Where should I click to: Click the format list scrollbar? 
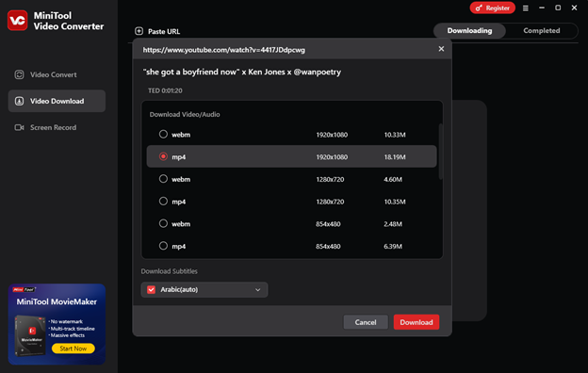(441, 152)
